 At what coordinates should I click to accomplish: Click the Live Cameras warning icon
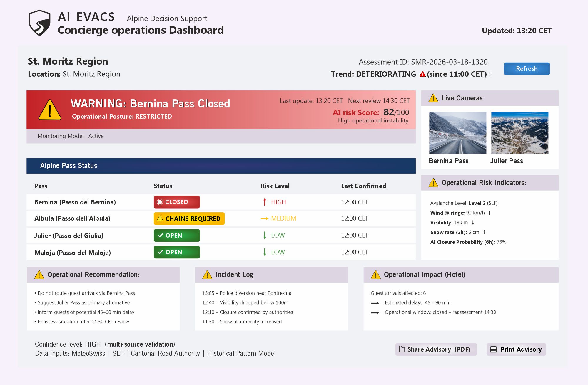pos(433,98)
